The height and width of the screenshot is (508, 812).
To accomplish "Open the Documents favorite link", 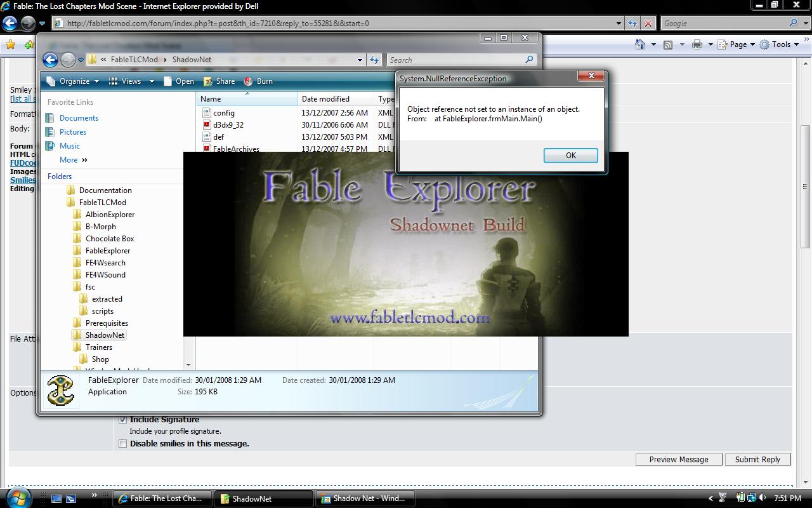I will 79,118.
